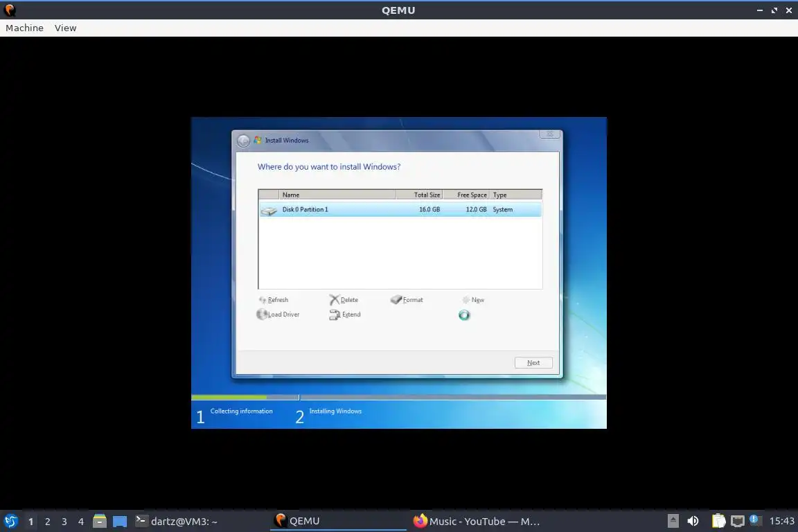The height and width of the screenshot is (532, 798).
Task: Click the red X Delete icon
Action: click(334, 300)
